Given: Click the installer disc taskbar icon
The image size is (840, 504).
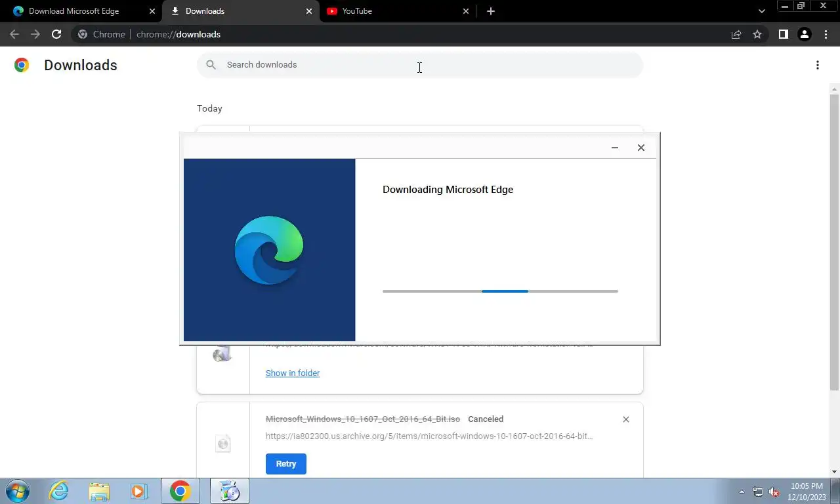Looking at the screenshot, I should 230,491.
